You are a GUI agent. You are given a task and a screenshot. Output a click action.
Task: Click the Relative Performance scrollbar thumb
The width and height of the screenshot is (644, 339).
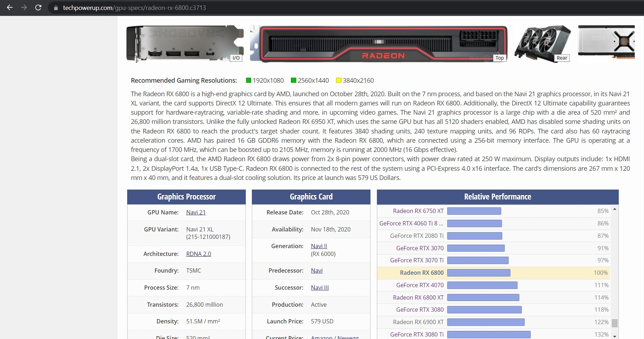(615, 323)
